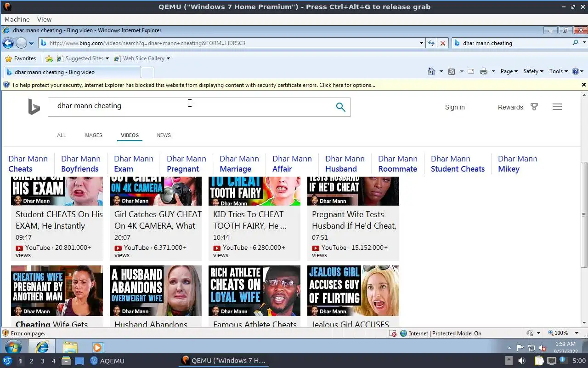Expand the address bar history dropdown

[x=421, y=43]
